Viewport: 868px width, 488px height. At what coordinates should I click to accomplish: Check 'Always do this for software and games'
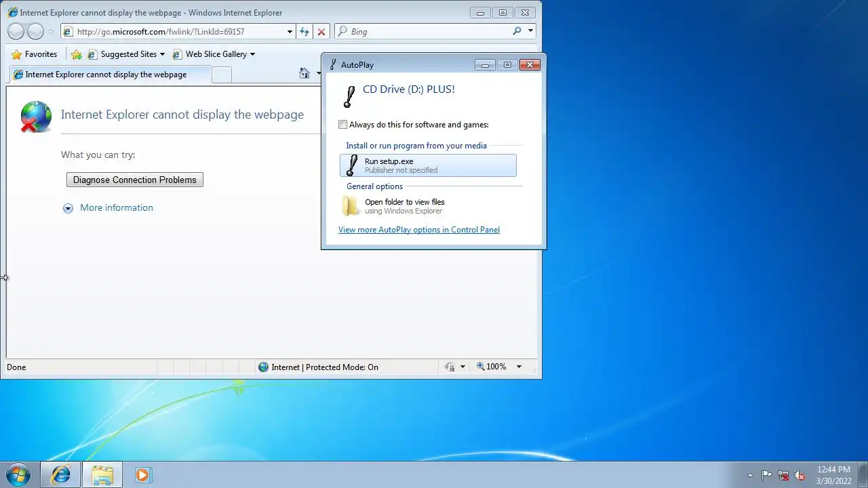pyautogui.click(x=343, y=125)
